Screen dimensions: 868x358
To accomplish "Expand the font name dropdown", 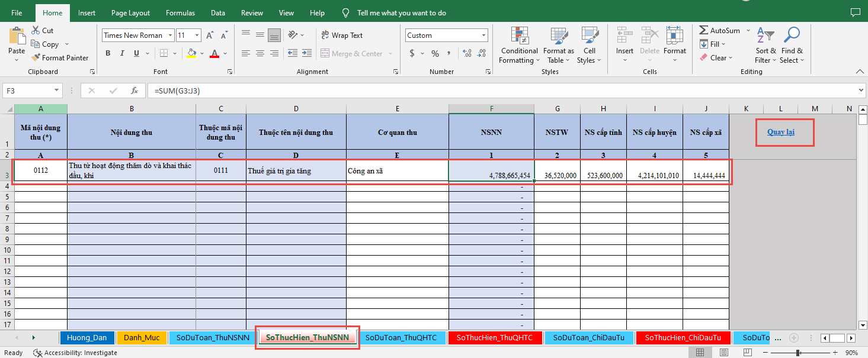I will [171, 36].
